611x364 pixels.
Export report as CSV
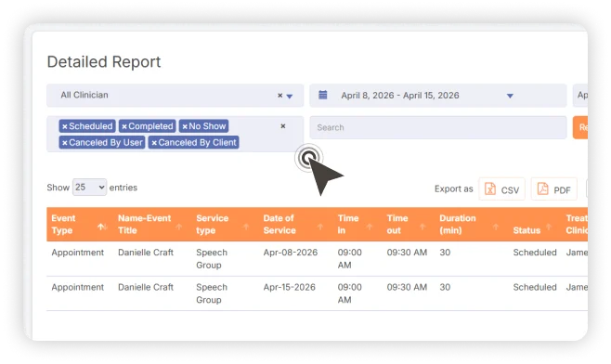point(501,189)
